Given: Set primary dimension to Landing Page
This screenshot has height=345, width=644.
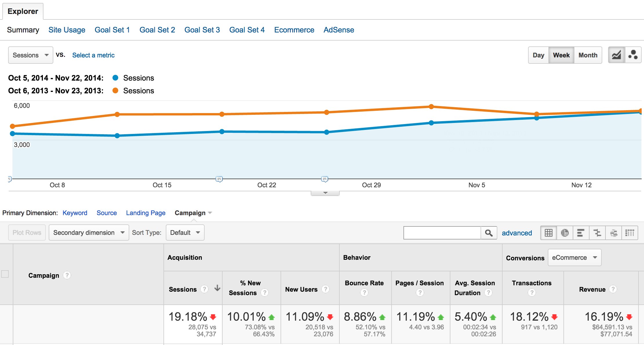Looking at the screenshot, I should [x=145, y=213].
